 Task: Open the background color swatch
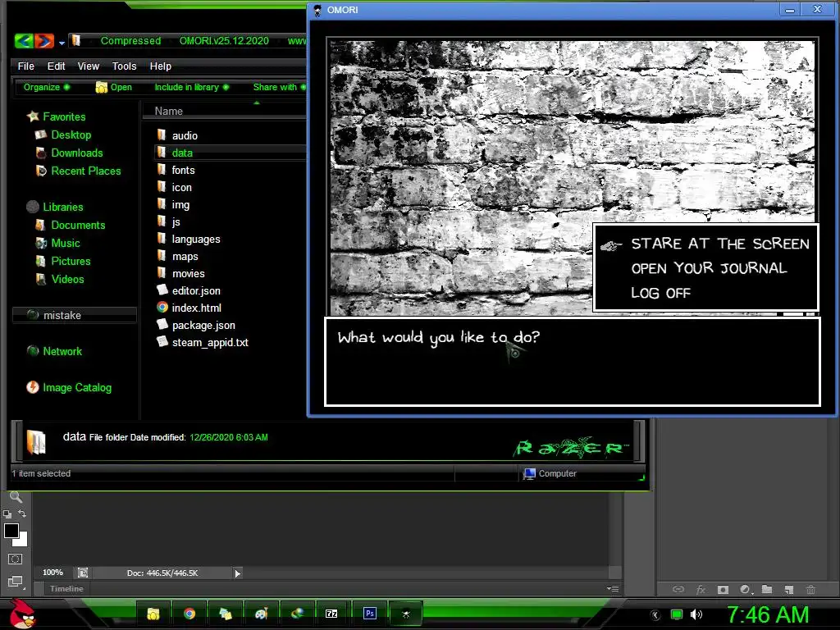[22, 540]
